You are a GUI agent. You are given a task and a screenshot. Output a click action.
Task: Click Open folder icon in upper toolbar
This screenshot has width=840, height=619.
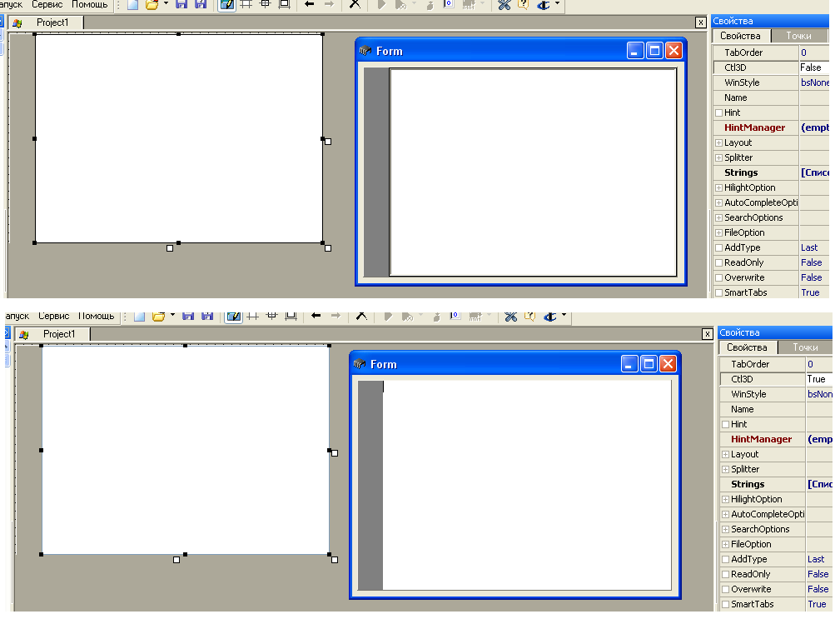tap(152, 4)
